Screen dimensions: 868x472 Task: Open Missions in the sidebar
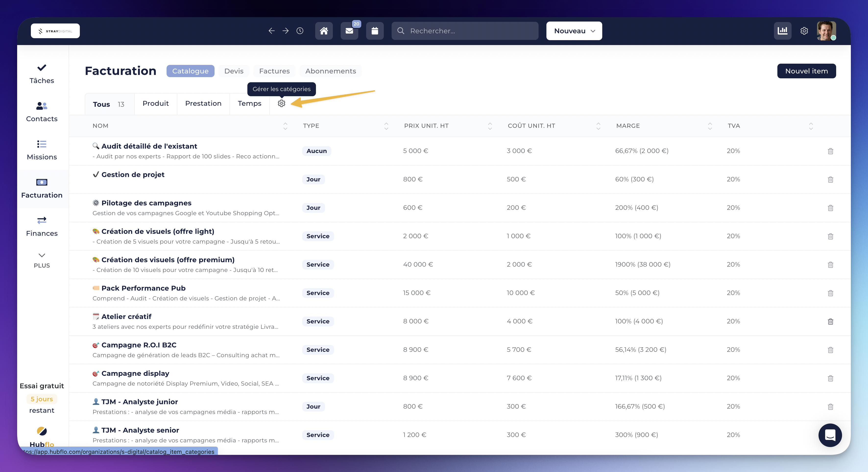(42, 150)
